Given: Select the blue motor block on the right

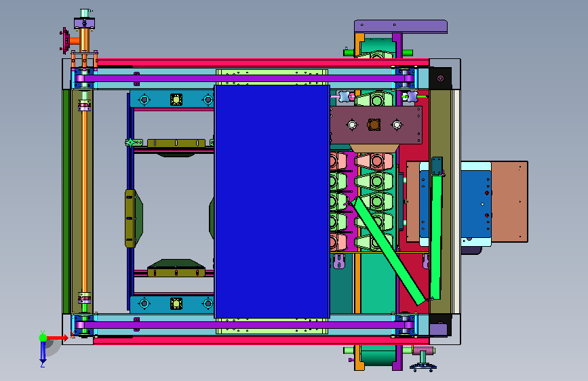Looking at the screenshot, I should [476, 204].
